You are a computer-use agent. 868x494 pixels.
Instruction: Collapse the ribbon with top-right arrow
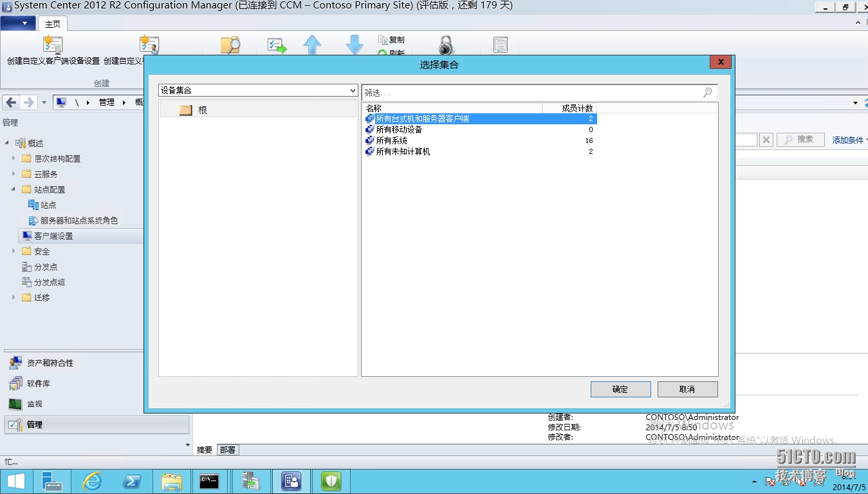(858, 23)
